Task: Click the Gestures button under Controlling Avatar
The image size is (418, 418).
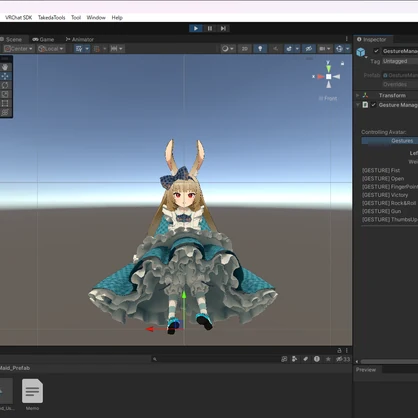Action: [x=390, y=141]
